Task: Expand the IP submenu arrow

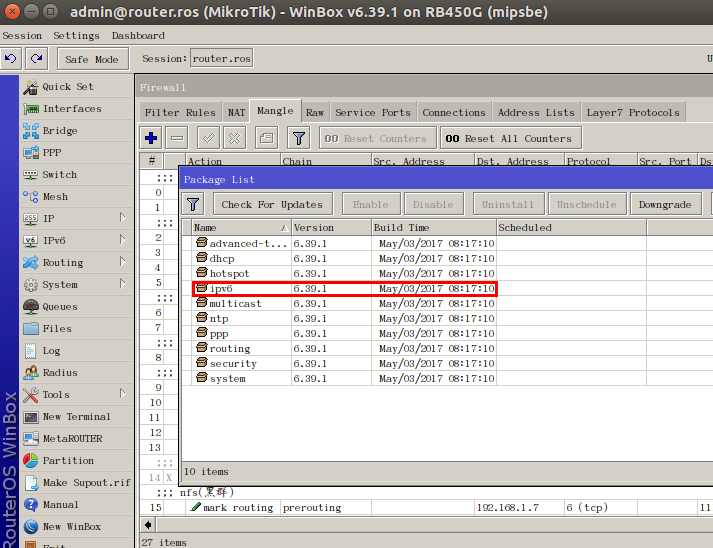Action: coord(122,218)
